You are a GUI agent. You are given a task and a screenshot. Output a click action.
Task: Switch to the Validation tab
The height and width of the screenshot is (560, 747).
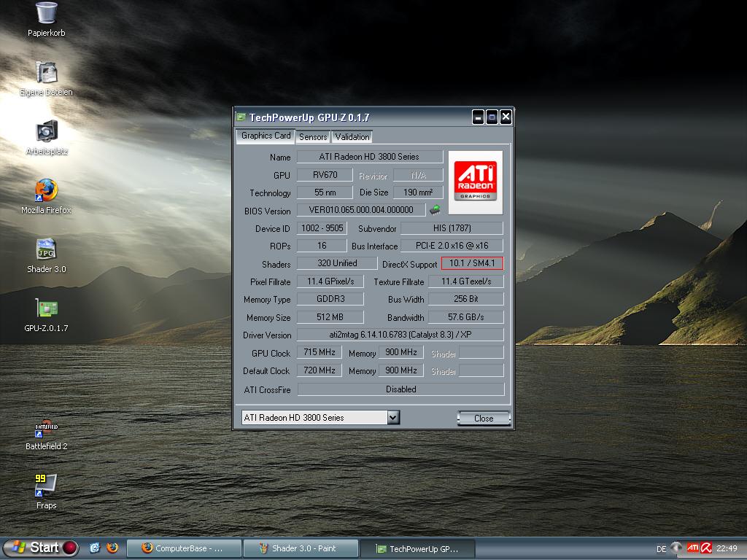[x=352, y=136]
